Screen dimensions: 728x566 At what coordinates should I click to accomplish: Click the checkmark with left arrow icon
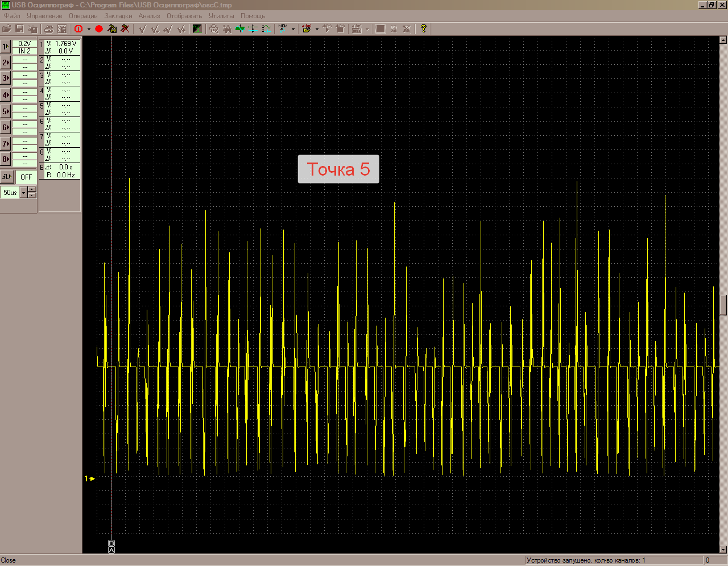pos(168,28)
